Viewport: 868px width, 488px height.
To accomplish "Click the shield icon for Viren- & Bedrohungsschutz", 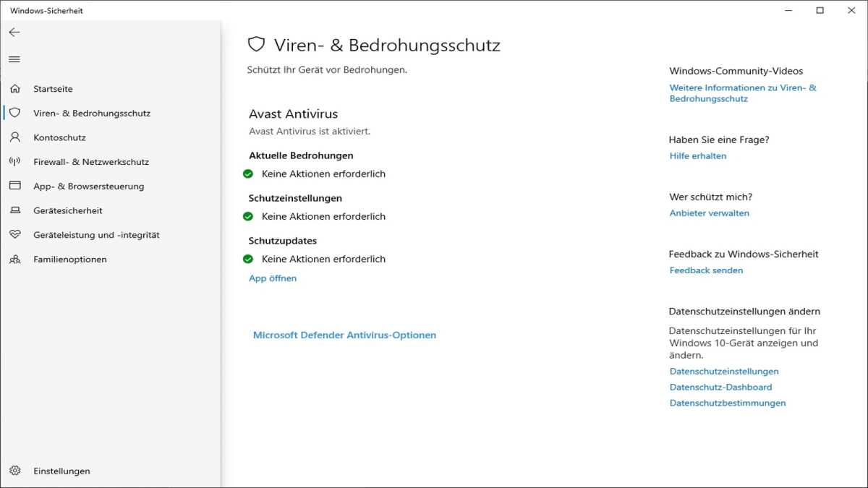I will click(x=15, y=113).
